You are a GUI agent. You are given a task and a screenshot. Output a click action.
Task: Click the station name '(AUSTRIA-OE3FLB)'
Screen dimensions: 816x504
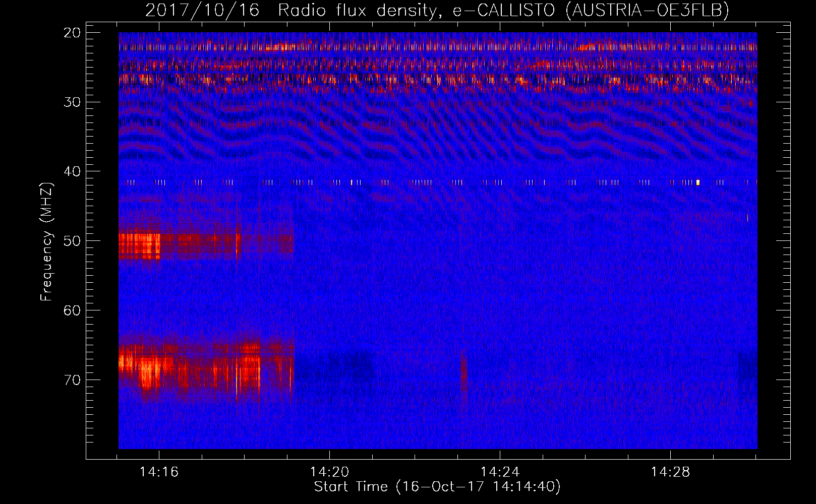pos(648,10)
